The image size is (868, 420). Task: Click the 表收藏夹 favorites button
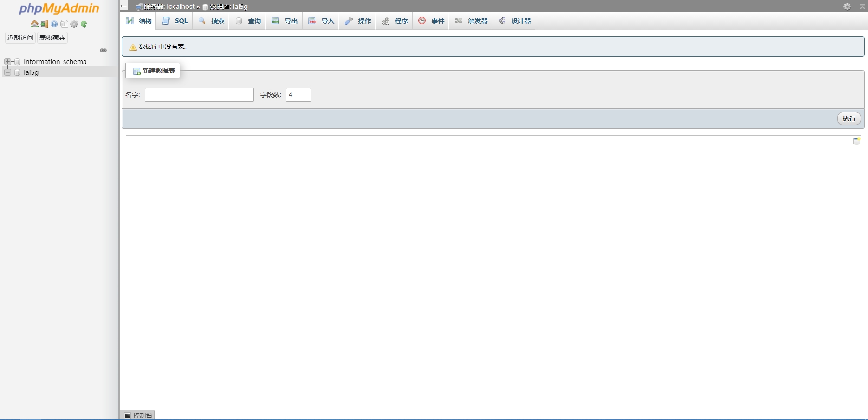point(52,38)
